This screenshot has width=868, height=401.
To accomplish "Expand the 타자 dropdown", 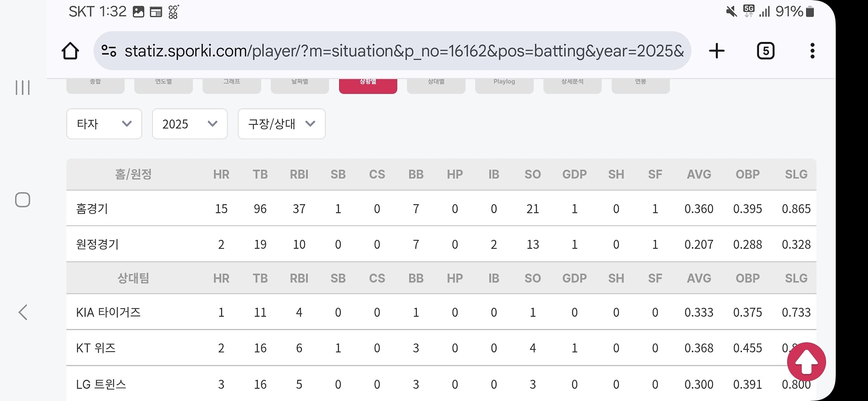I will click(104, 124).
